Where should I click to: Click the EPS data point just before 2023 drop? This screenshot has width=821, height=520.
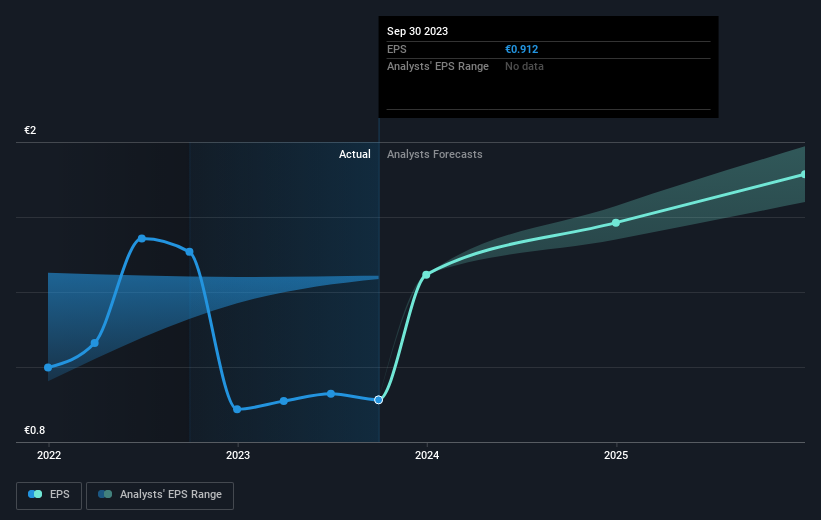(190, 252)
